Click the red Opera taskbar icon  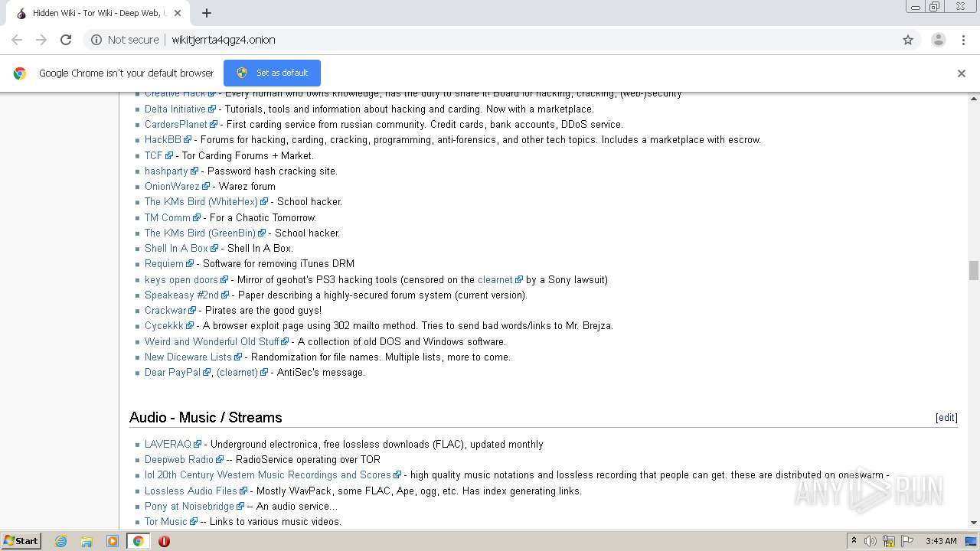pos(164,541)
